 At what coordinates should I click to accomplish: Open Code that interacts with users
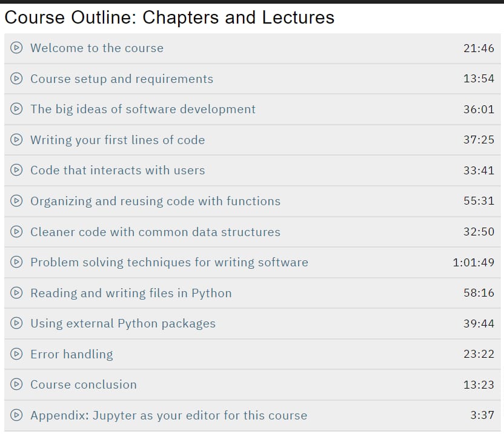click(118, 170)
